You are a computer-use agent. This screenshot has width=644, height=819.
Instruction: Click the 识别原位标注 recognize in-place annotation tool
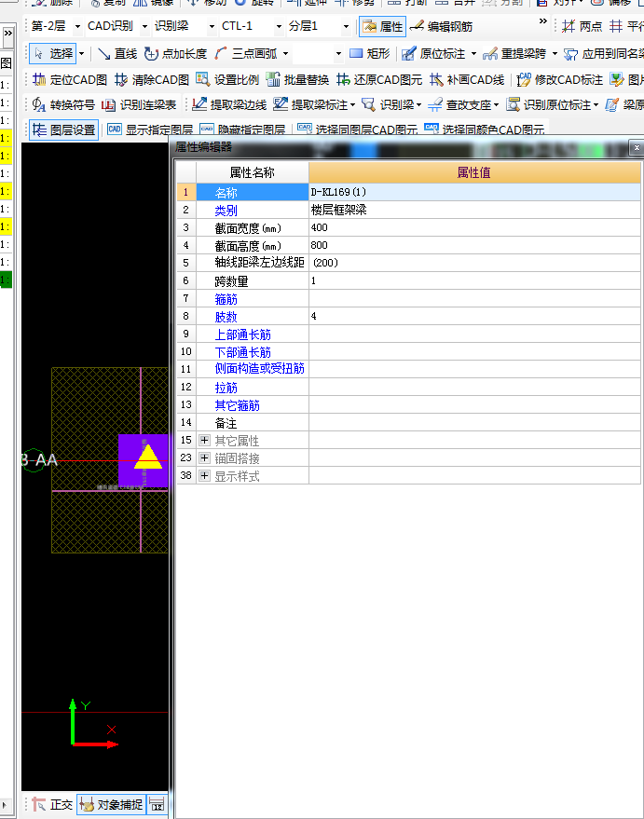click(548, 105)
